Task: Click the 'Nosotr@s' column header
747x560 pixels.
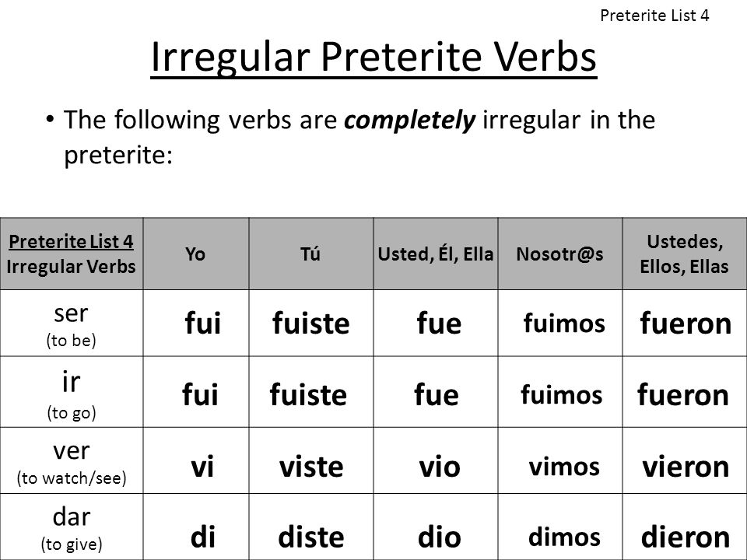Action: coord(559,254)
